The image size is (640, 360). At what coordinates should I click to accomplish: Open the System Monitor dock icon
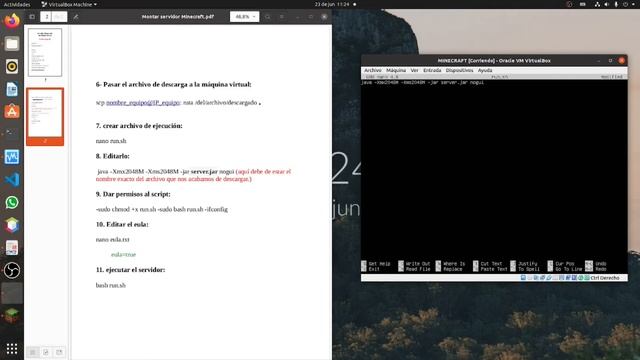[12, 157]
